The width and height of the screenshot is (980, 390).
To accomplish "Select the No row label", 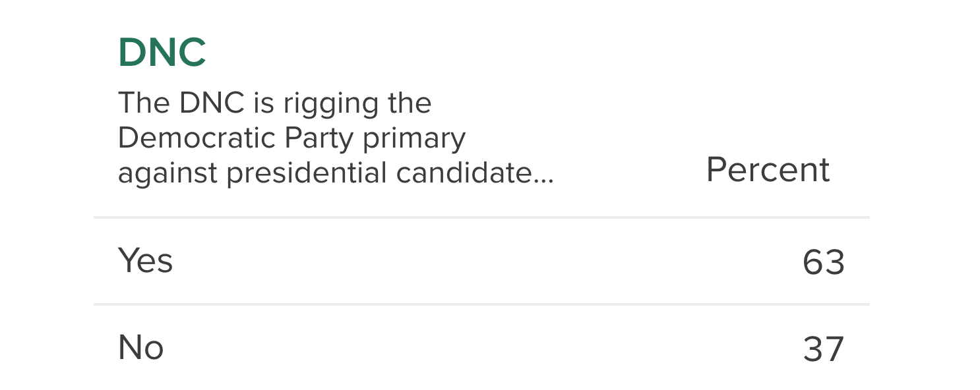I will pos(140,347).
